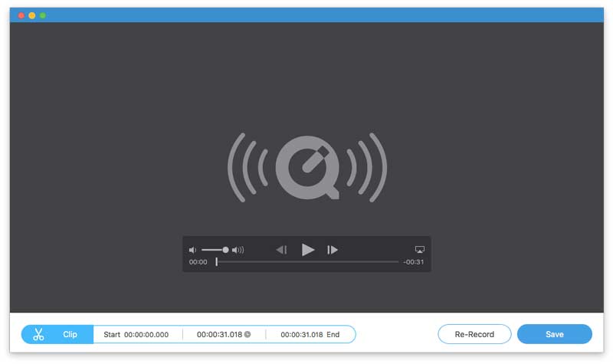Click the remaining time -00:31 label
613x364 pixels.
pyautogui.click(x=414, y=262)
